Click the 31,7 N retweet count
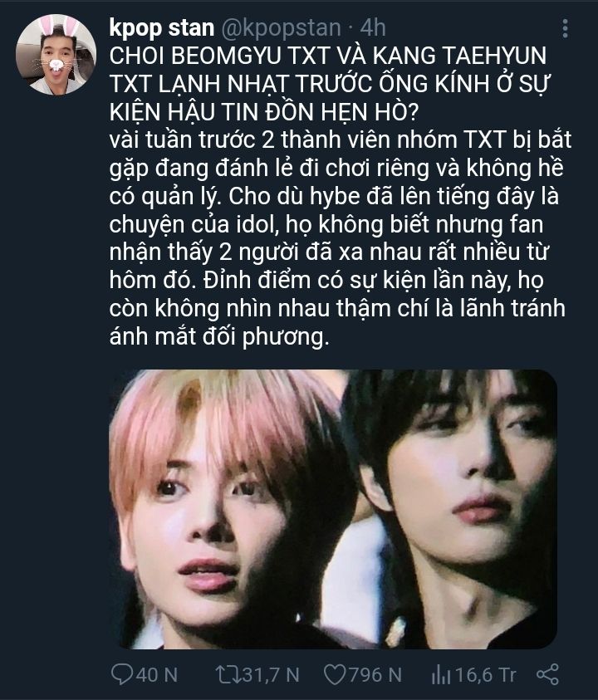This screenshot has height=700, width=598. (271, 674)
